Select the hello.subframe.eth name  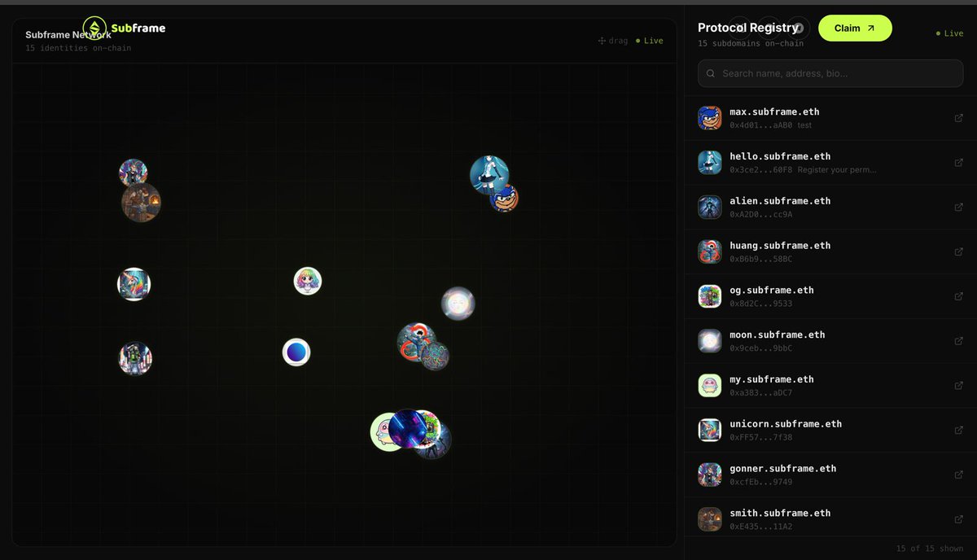[780, 156]
